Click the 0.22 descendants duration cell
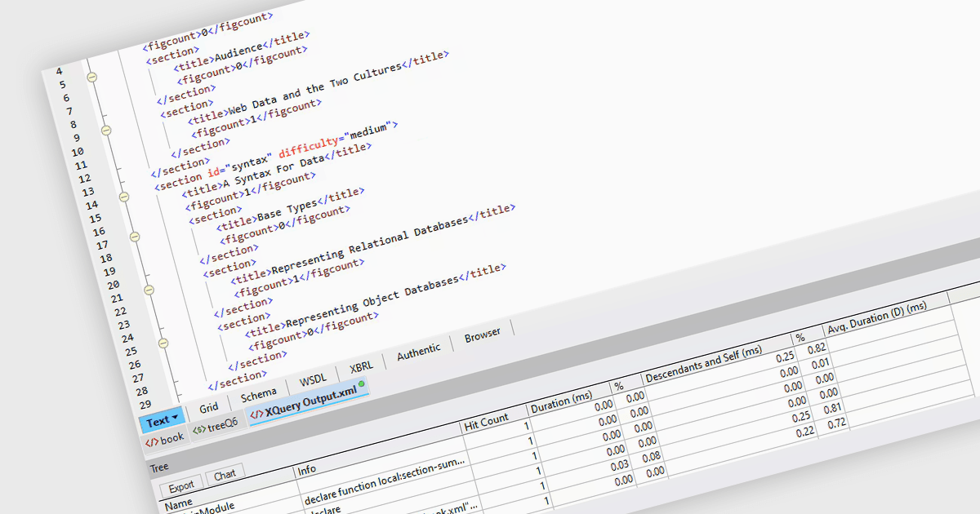Viewport: 980px width, 514px height. point(807,431)
